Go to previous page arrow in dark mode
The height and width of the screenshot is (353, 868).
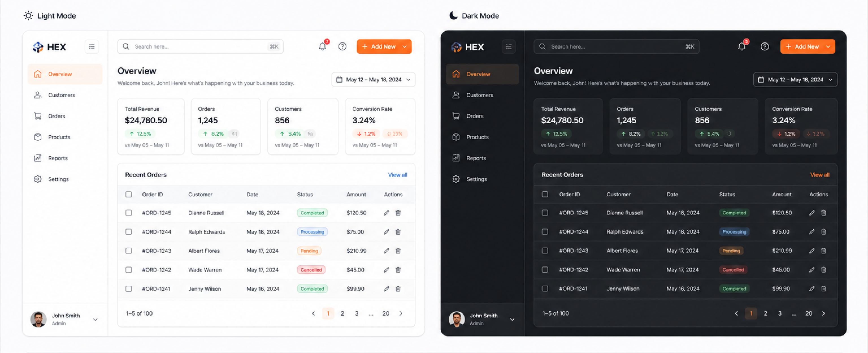[736, 313]
